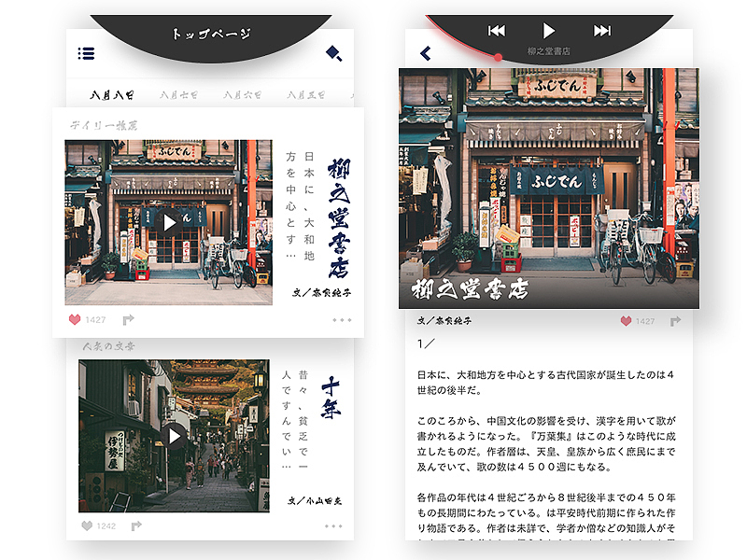Image resolution: width=747 pixels, height=560 pixels.
Task: Play the 柳之堂書店 video thumbnail
Action: 169,222
